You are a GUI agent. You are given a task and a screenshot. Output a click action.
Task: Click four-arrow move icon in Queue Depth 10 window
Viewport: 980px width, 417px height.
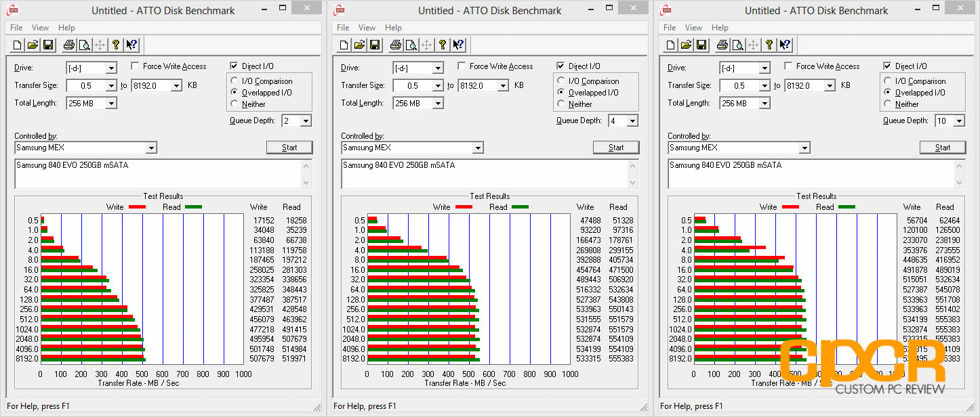click(753, 45)
